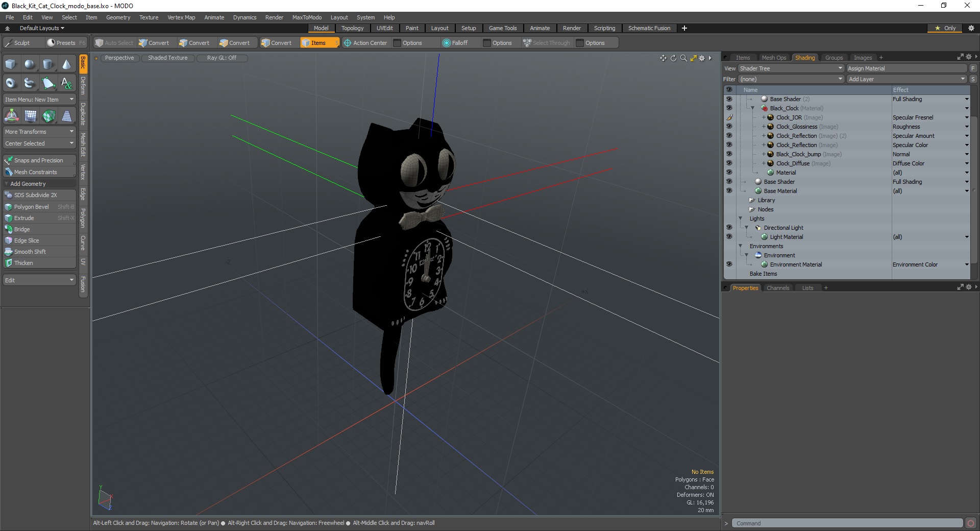Click Smooth Shift tool
Image resolution: width=980 pixels, height=531 pixels.
pos(39,252)
